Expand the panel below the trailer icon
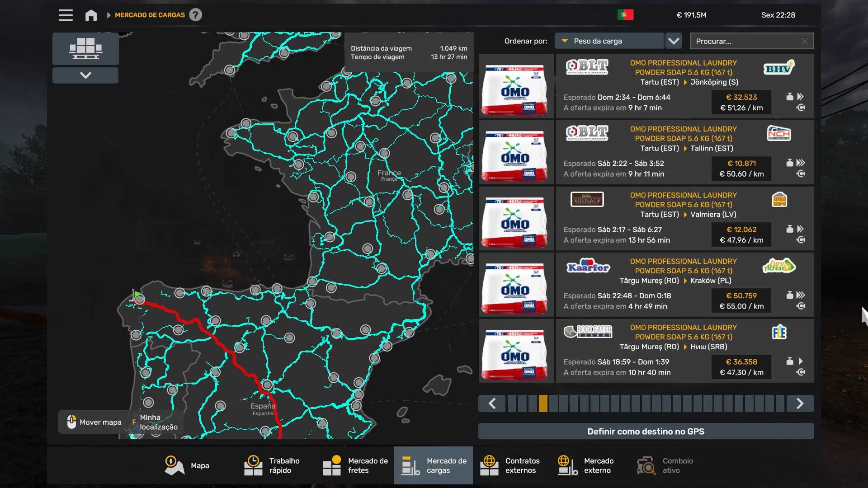The width and height of the screenshot is (868, 488). pos(85,75)
